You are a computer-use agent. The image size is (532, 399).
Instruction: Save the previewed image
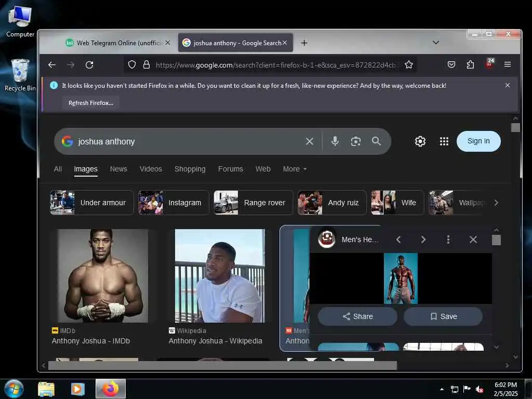443,316
